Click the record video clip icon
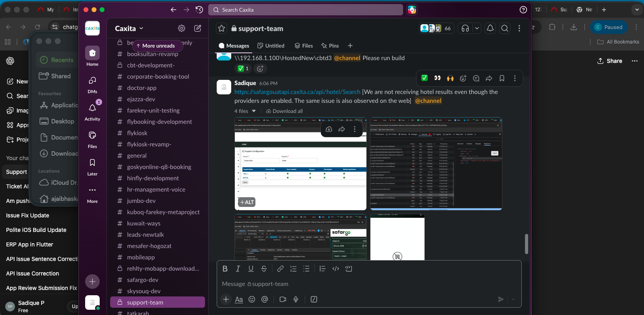Screen dimensions: 644x315 pos(283,299)
